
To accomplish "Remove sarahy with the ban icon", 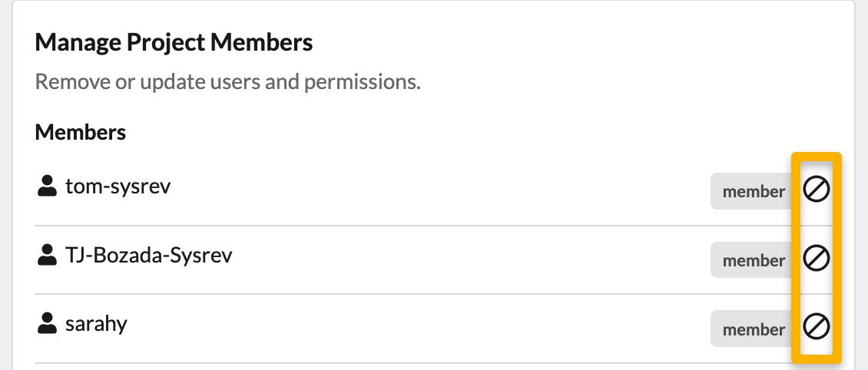I will 816,328.
